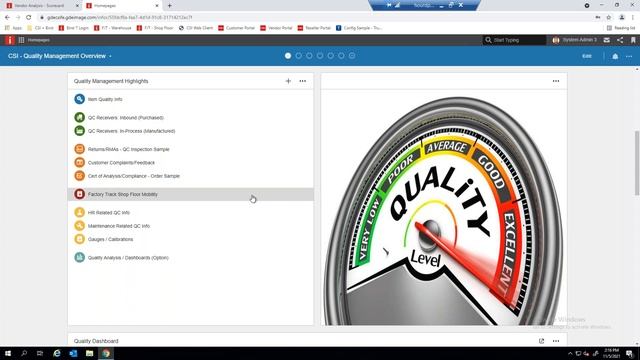Select the fifth homepage page dot
Screen dimensions: 640x360
(x=330, y=56)
